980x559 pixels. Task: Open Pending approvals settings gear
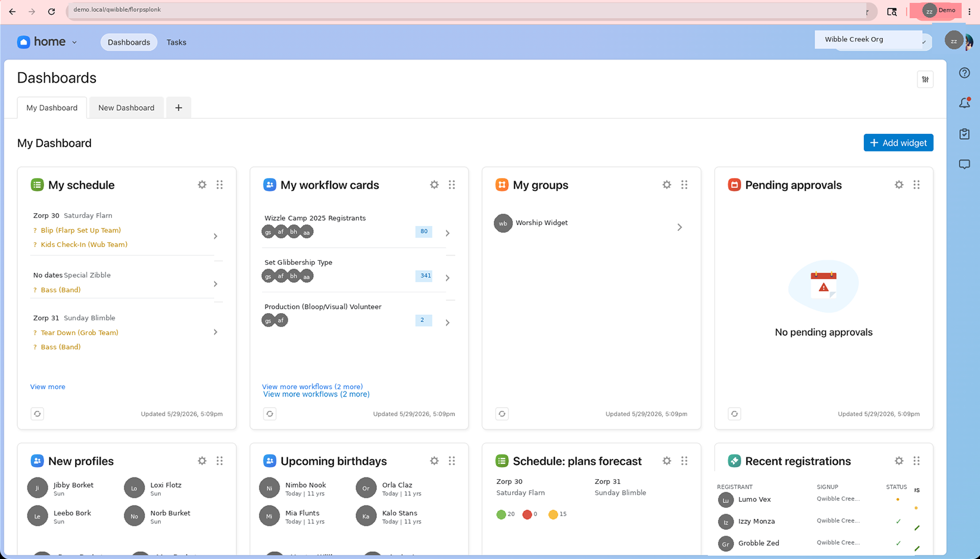pos(899,185)
